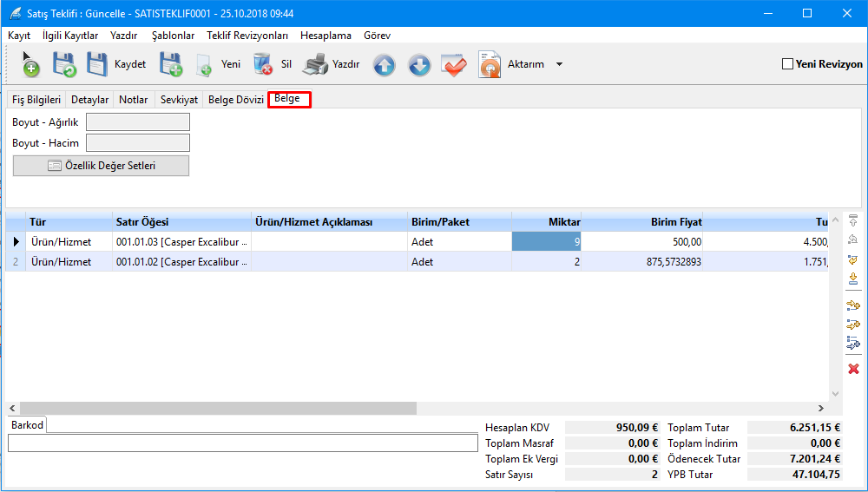
Task: Switch to the Notlar tab
Action: coord(134,100)
